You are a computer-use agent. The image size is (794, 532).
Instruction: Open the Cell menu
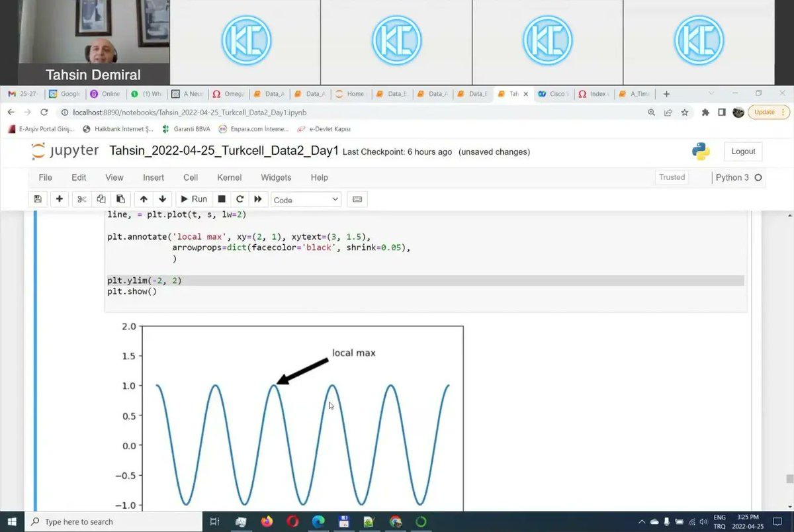(x=191, y=177)
